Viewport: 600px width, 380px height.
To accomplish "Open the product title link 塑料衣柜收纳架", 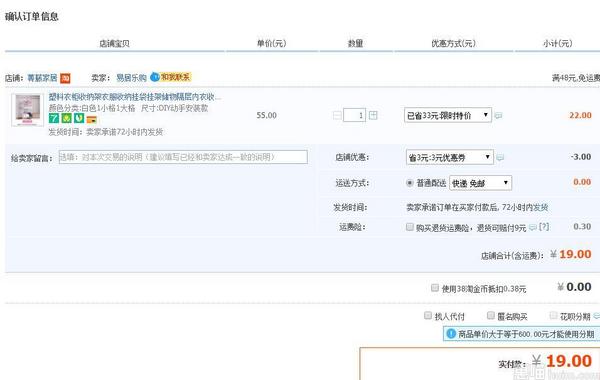I will coord(135,97).
